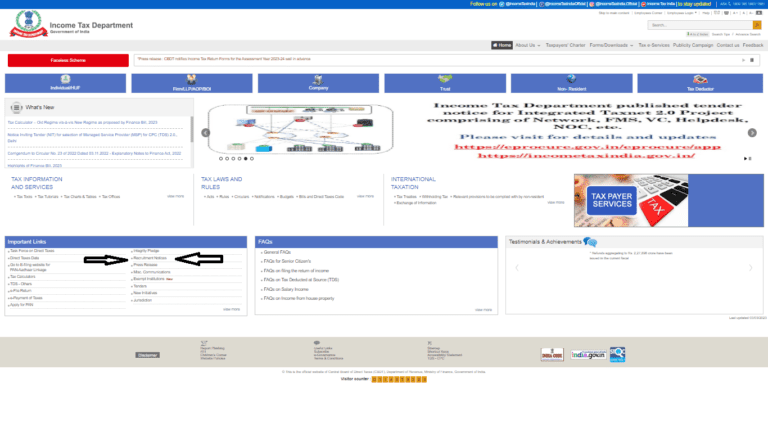
Task: Open the Contact us menu item
Action: click(728, 45)
